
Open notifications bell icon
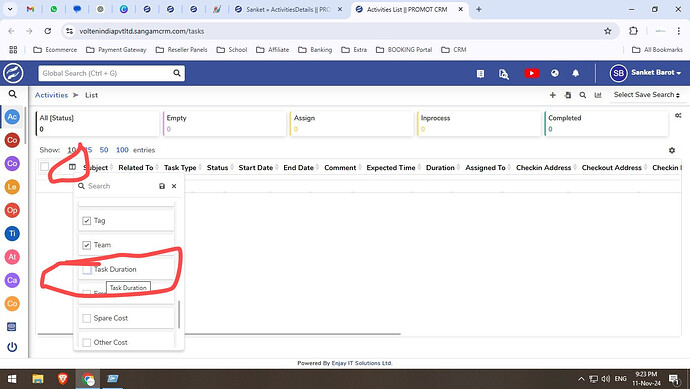point(575,73)
